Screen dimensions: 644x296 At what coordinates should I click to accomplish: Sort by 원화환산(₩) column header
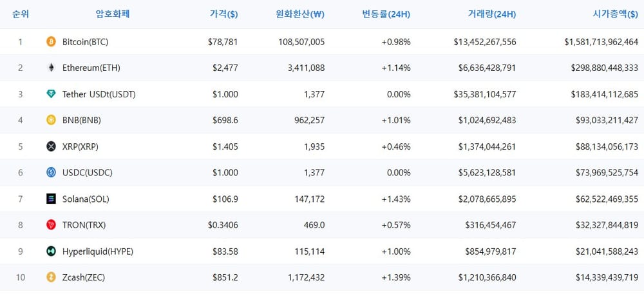(x=300, y=14)
